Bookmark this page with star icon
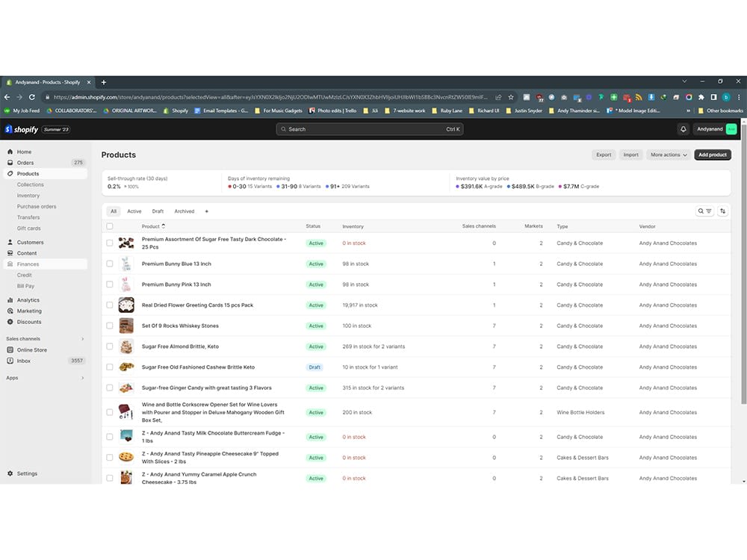 click(511, 97)
